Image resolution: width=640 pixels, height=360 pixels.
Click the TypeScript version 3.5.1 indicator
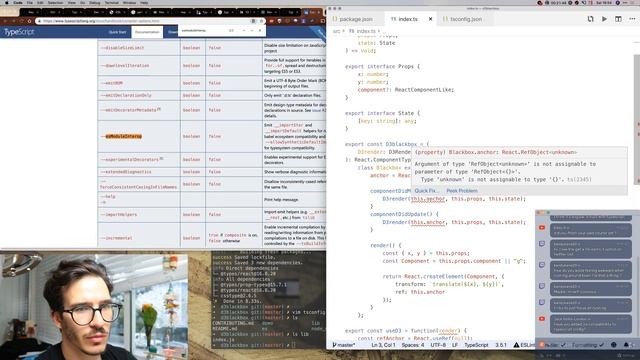501,345
